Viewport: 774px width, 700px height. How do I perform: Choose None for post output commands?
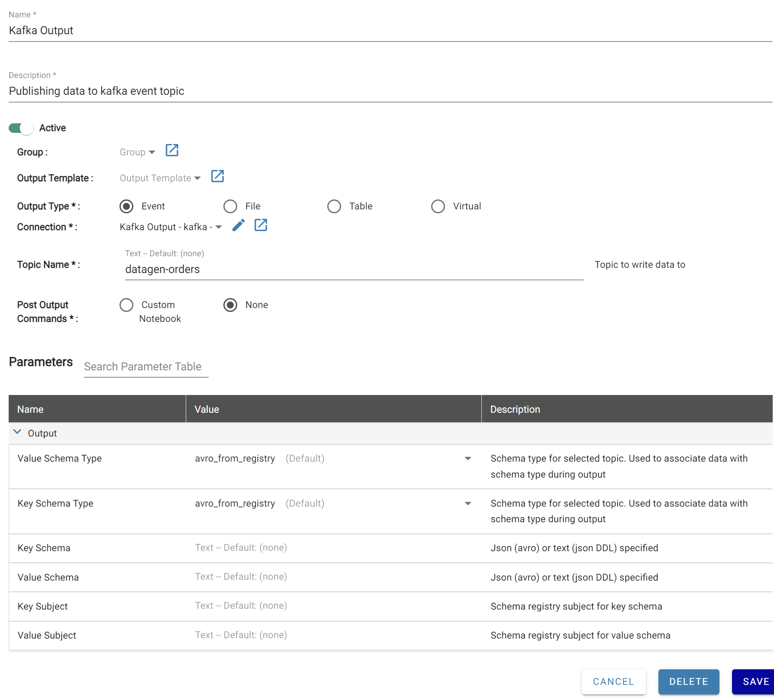pyautogui.click(x=230, y=305)
